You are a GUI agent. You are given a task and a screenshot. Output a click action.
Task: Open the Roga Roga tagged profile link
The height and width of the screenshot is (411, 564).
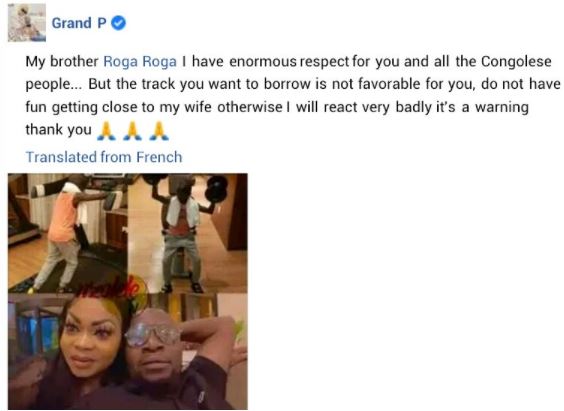tap(140, 61)
